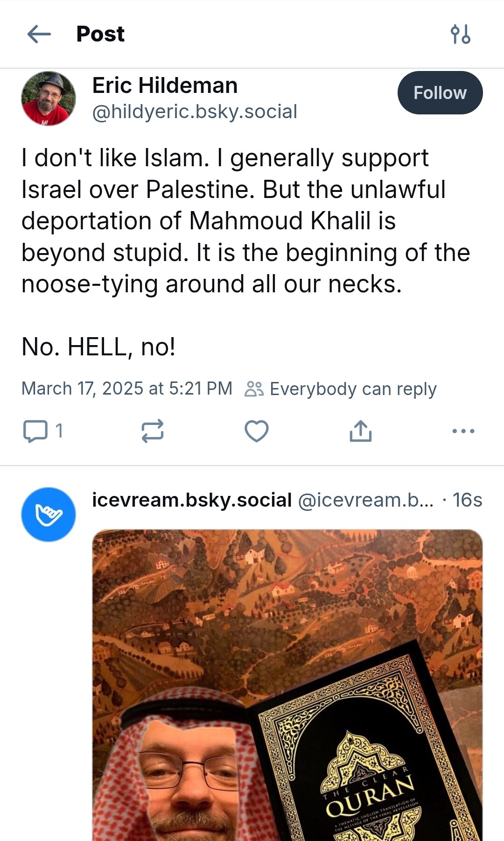Viewport: 504px width, 841px height.
Task: Like the post with the heart icon
Action: [257, 431]
